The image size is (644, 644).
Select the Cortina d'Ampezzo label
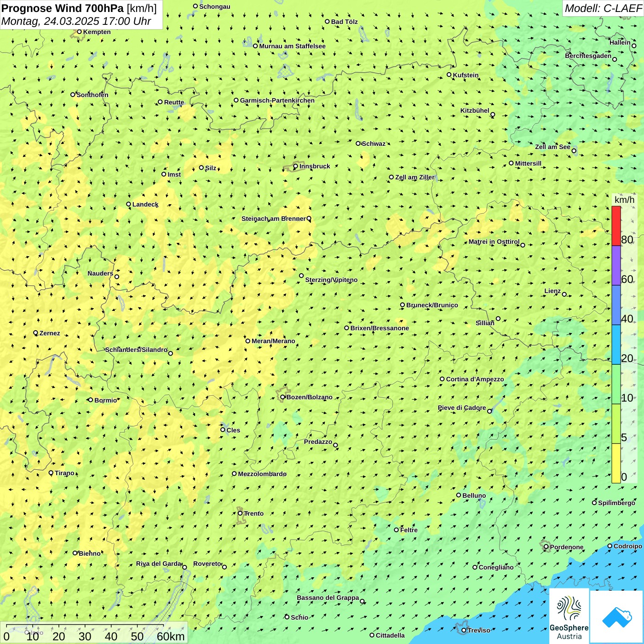click(475, 379)
